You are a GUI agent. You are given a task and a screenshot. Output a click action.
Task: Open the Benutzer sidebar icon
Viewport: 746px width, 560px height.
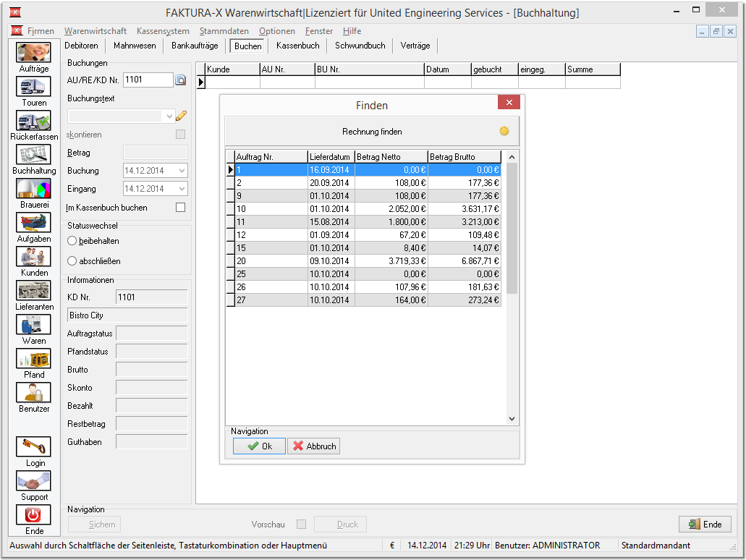click(33, 393)
